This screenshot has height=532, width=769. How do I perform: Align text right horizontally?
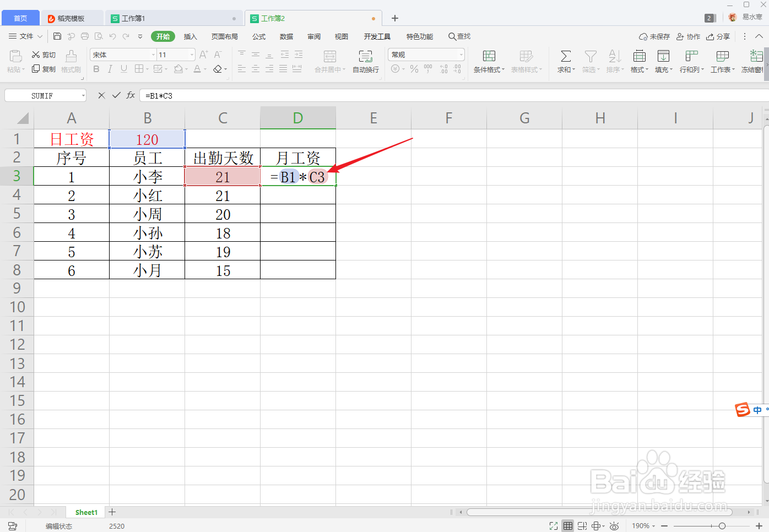[269, 69]
